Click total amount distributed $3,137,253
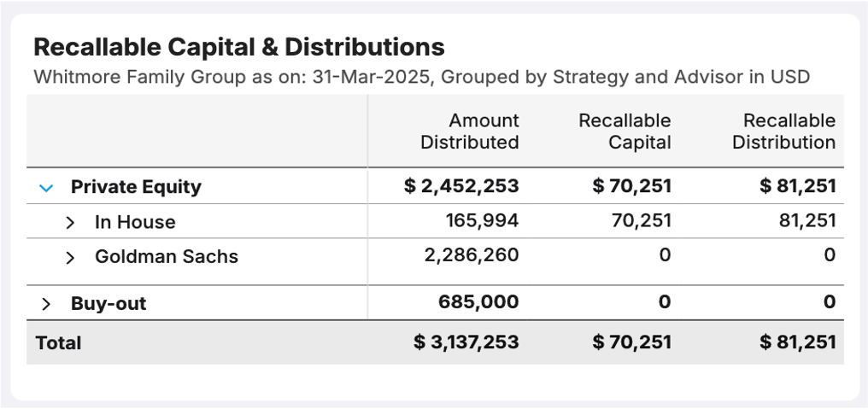 [x=466, y=342]
